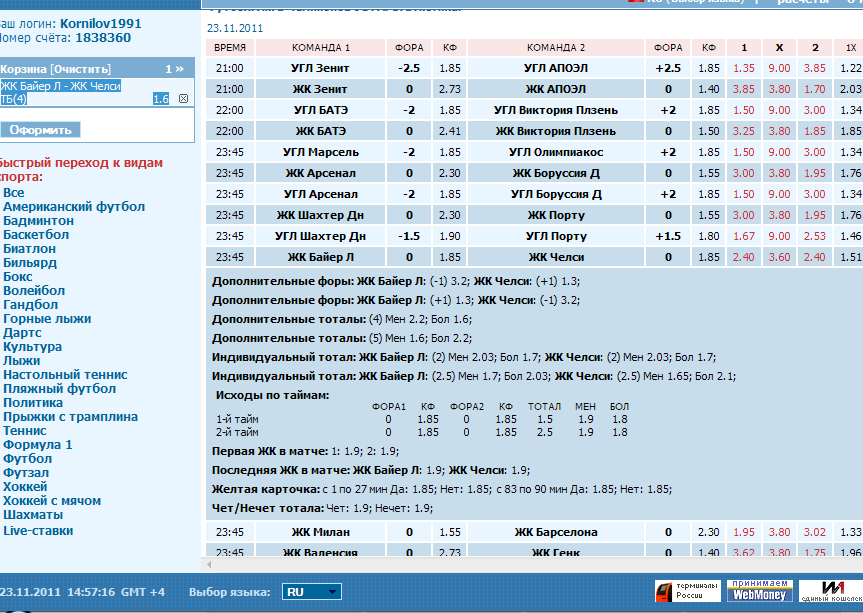This screenshot has width=863, height=613.
Task: Open Пляжный футбол sport category
Action: click(59, 389)
